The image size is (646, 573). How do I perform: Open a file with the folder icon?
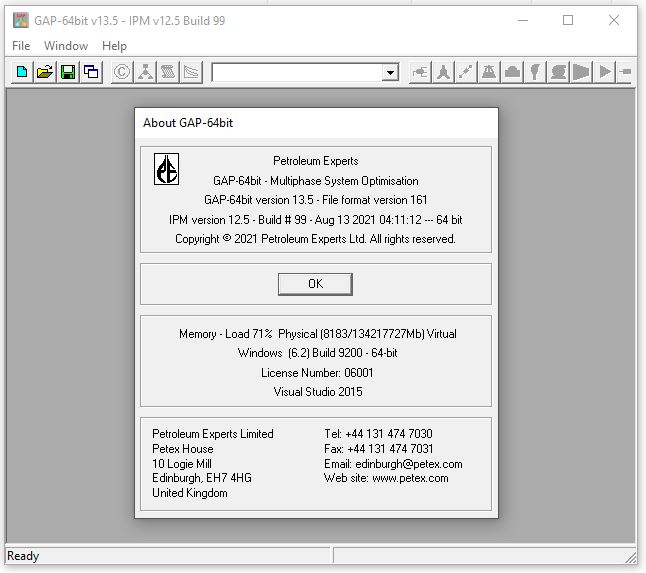(x=45, y=72)
